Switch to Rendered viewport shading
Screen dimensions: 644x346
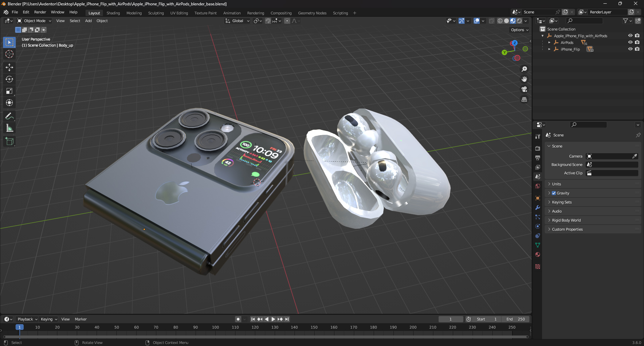click(519, 21)
